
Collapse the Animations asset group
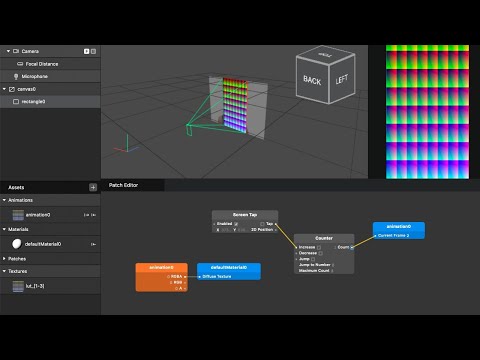click(x=4, y=200)
